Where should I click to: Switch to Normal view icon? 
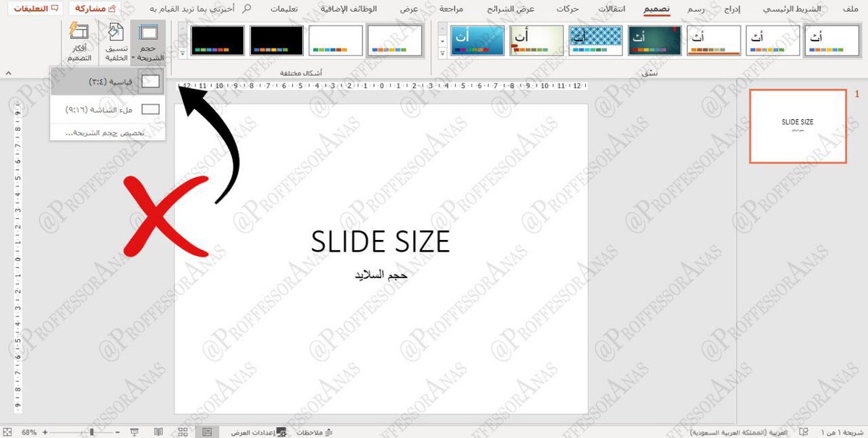pos(207,432)
